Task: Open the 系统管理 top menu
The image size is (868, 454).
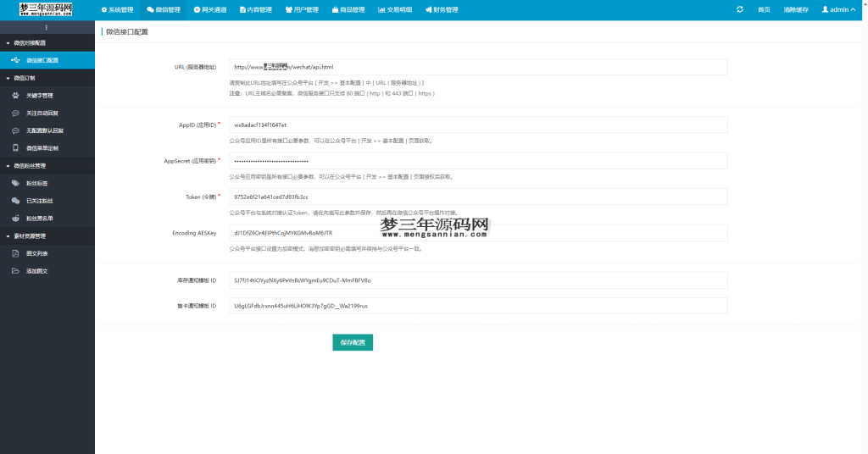Action: [117, 10]
